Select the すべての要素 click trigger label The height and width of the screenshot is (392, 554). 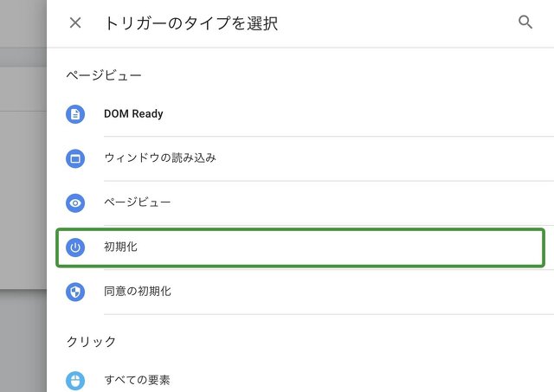pyautogui.click(x=137, y=379)
